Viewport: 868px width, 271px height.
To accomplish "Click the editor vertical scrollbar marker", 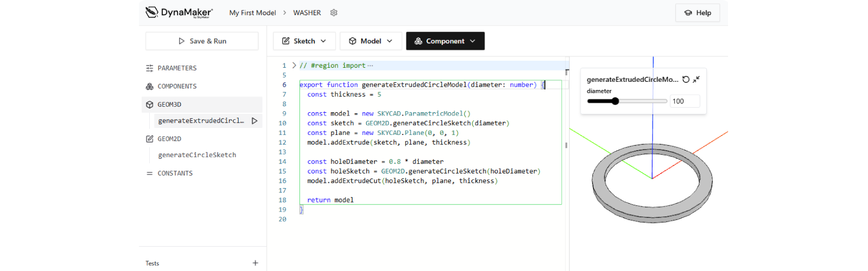I will [x=566, y=145].
